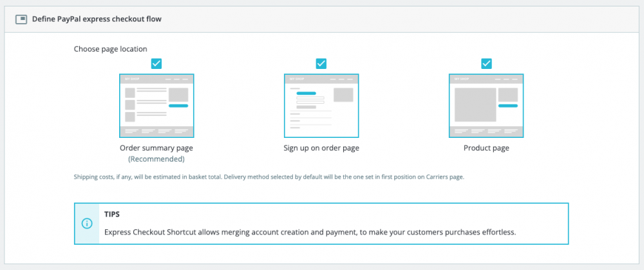Viewport: 644px width, 270px height.
Task: Click the 'Product page' label
Action: [x=486, y=148]
